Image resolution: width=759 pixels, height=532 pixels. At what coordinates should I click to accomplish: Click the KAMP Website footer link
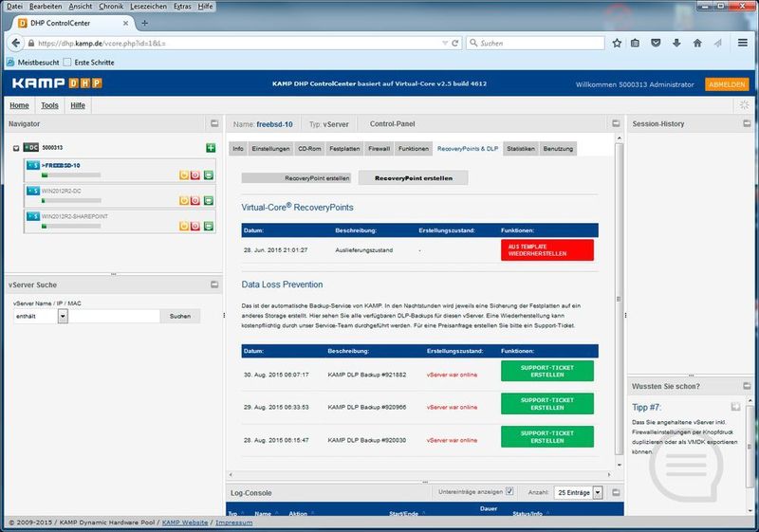[x=184, y=523]
